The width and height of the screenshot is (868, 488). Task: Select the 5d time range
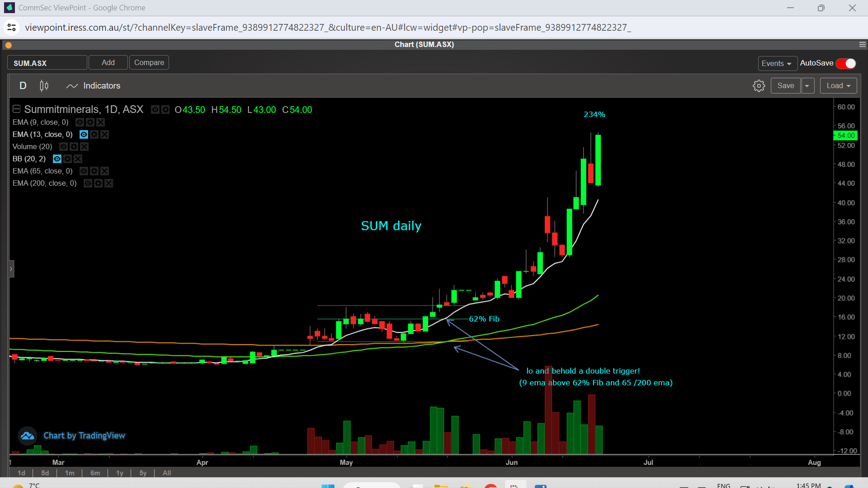(x=45, y=473)
